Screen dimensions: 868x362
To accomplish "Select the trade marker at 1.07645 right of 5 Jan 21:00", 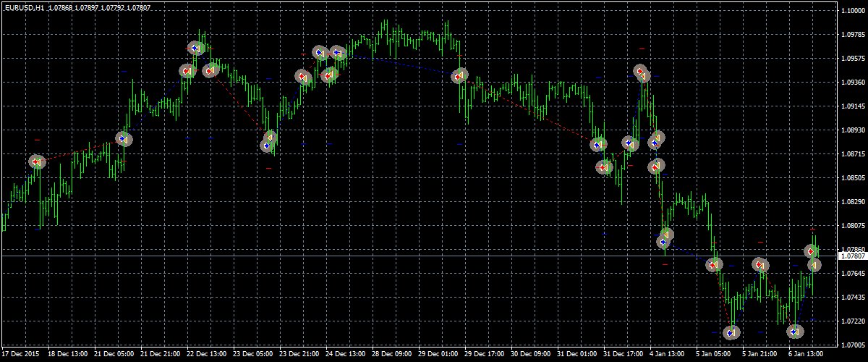I will click(x=759, y=265).
